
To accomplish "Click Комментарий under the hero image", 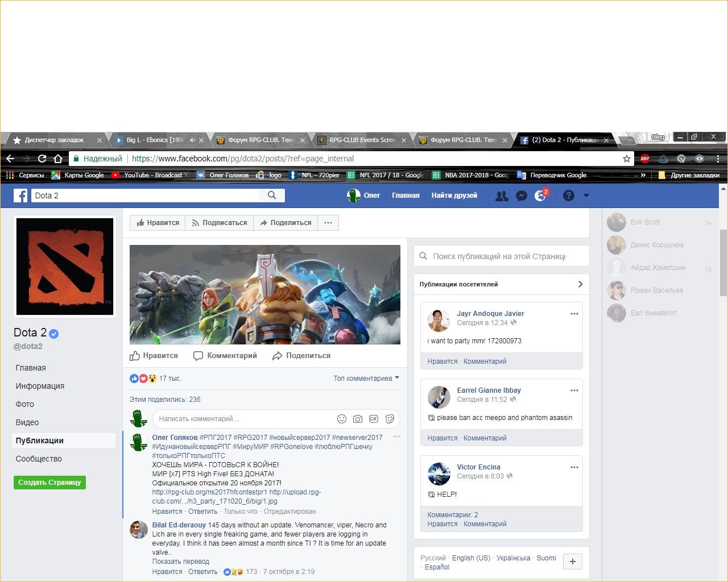I will coord(225,356).
